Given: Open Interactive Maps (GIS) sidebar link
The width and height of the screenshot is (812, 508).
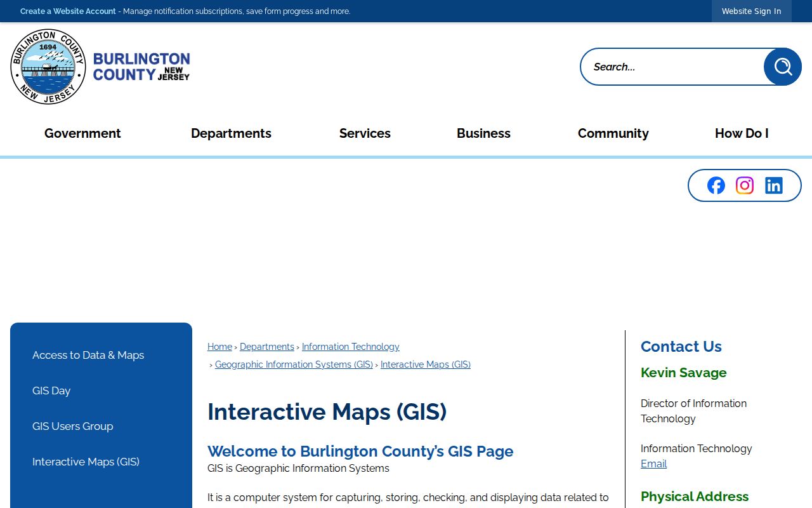Looking at the screenshot, I should point(86,462).
